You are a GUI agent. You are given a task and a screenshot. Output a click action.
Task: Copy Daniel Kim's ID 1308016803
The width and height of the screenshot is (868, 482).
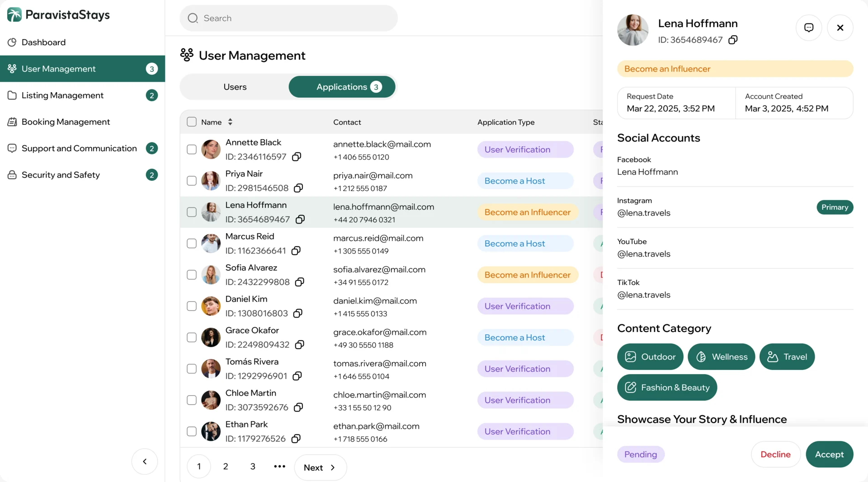(x=298, y=313)
